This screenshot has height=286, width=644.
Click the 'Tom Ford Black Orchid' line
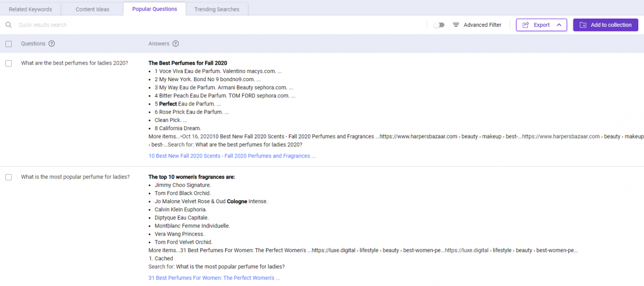pos(183,193)
